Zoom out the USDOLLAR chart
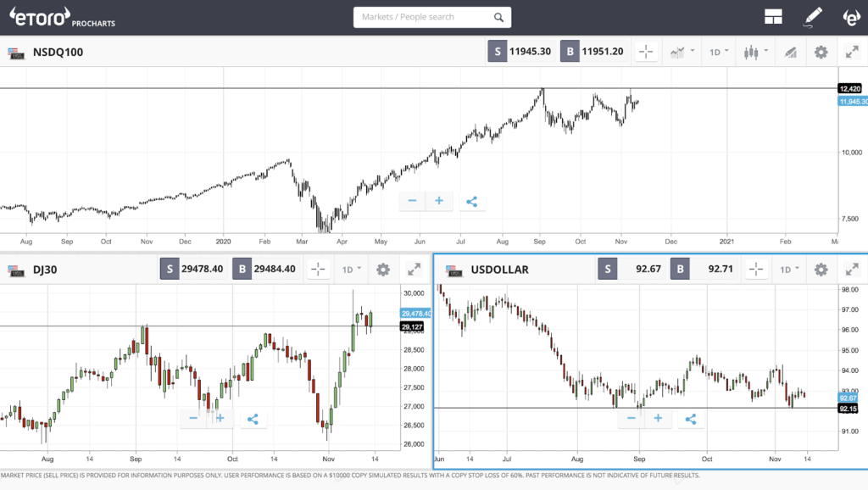This screenshot has width=868, height=490. (631, 419)
